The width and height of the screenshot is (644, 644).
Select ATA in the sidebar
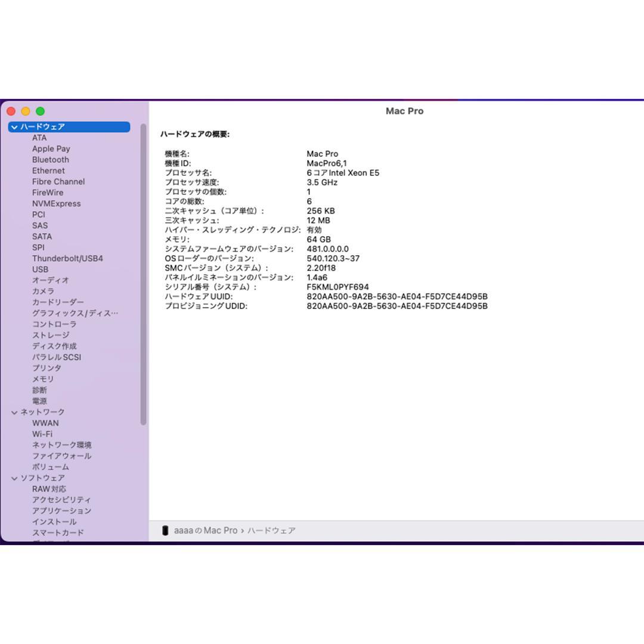pos(39,138)
